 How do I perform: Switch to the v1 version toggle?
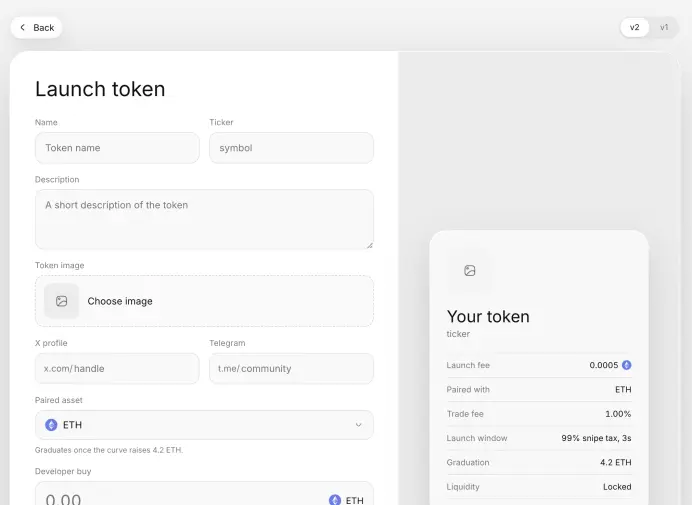(x=664, y=27)
